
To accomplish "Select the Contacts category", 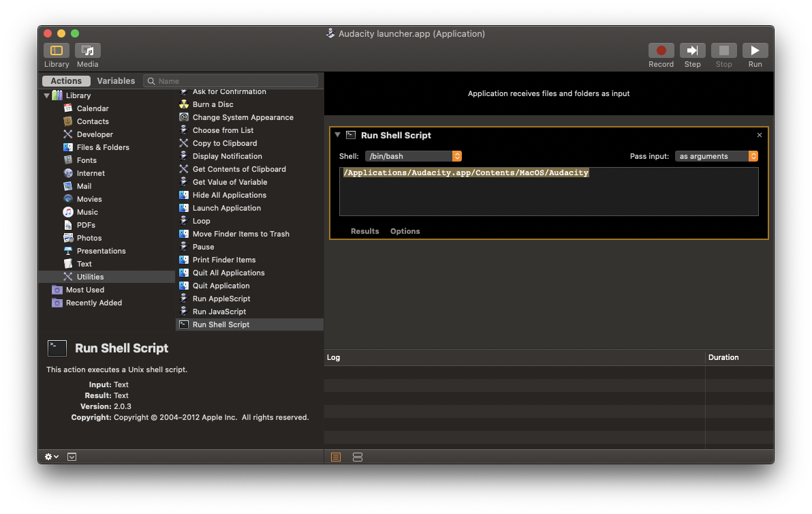I will [93, 121].
